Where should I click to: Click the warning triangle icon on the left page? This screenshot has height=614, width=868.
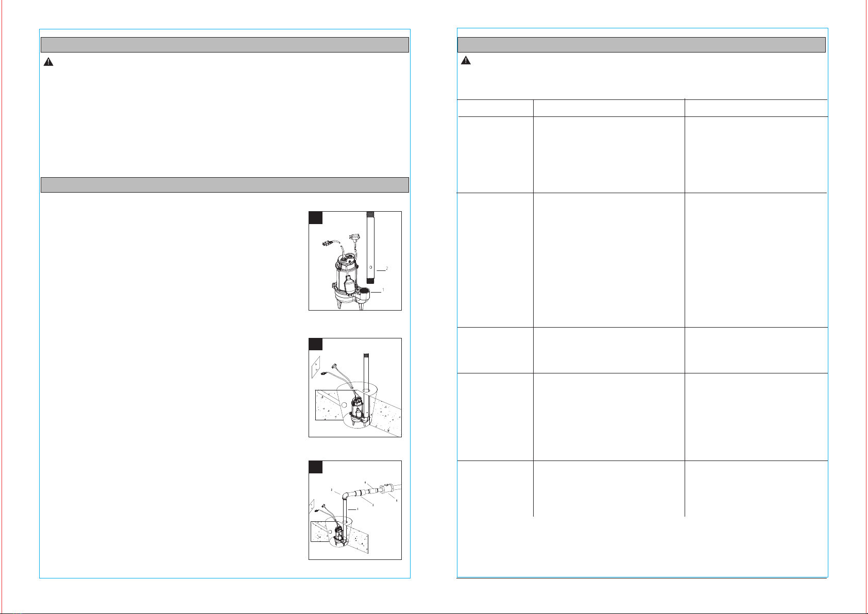(48, 62)
